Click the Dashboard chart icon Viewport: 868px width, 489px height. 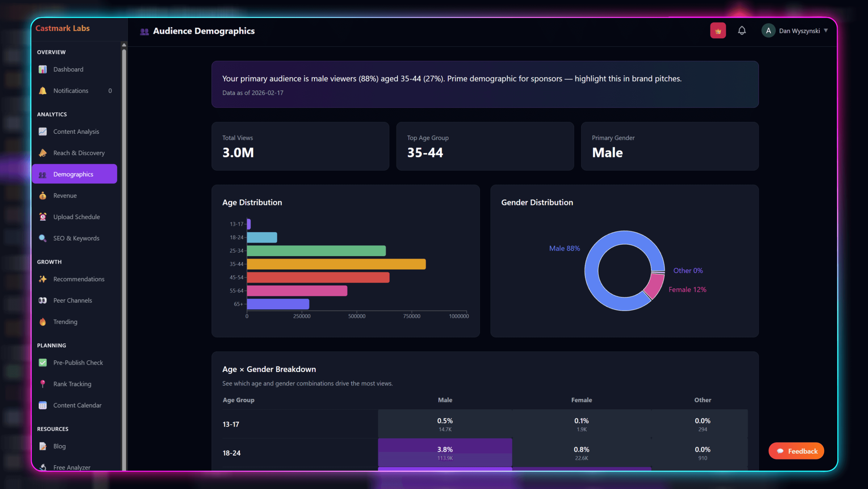[42, 70]
